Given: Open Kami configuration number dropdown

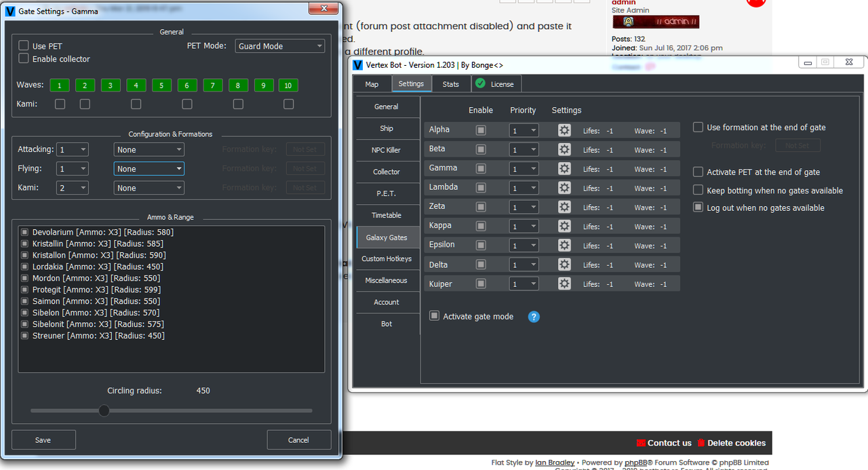Looking at the screenshot, I should pos(73,188).
